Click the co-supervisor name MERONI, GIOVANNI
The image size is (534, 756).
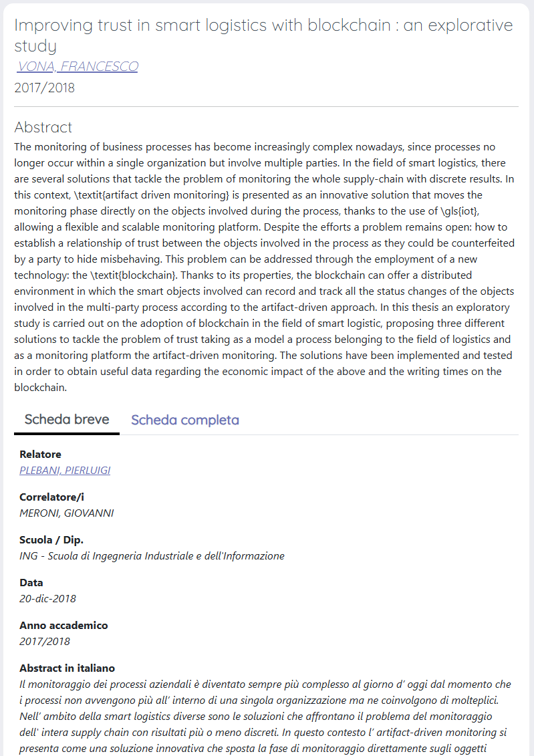pos(67,513)
